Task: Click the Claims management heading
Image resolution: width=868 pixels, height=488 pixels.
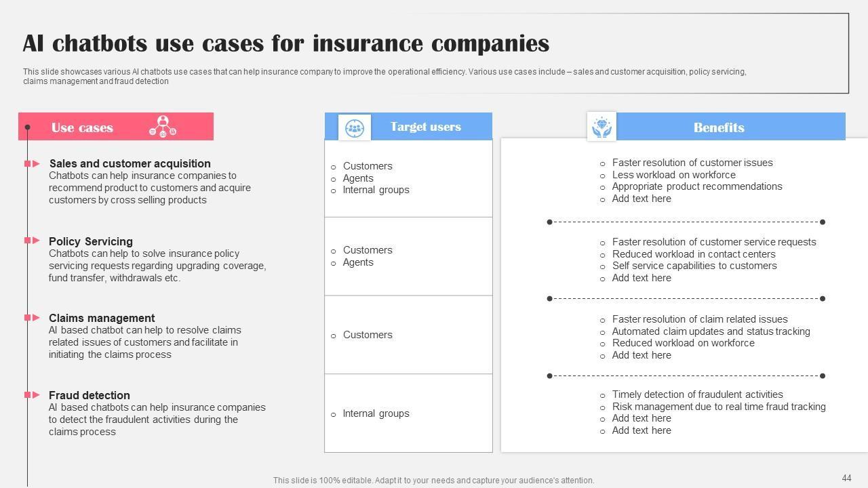Action: tap(102, 318)
